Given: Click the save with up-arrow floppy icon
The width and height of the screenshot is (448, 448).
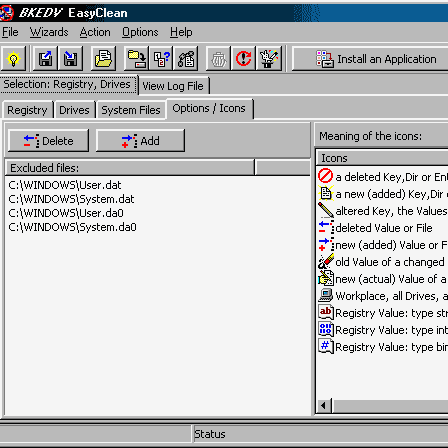Looking at the screenshot, I should click(45, 59).
